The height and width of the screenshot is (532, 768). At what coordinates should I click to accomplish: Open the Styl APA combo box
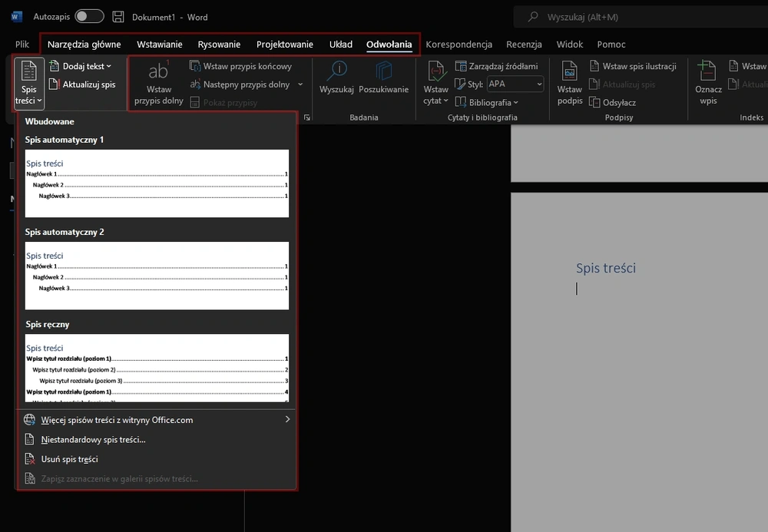[x=515, y=84]
